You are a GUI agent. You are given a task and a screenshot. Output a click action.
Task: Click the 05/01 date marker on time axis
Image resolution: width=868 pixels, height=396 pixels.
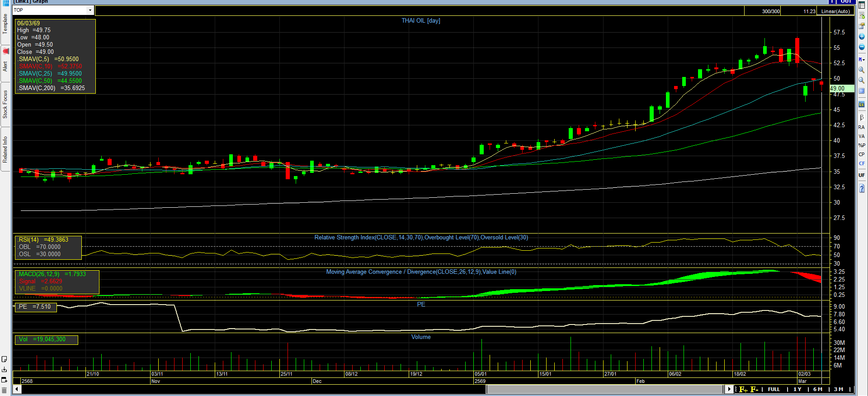pos(481,374)
